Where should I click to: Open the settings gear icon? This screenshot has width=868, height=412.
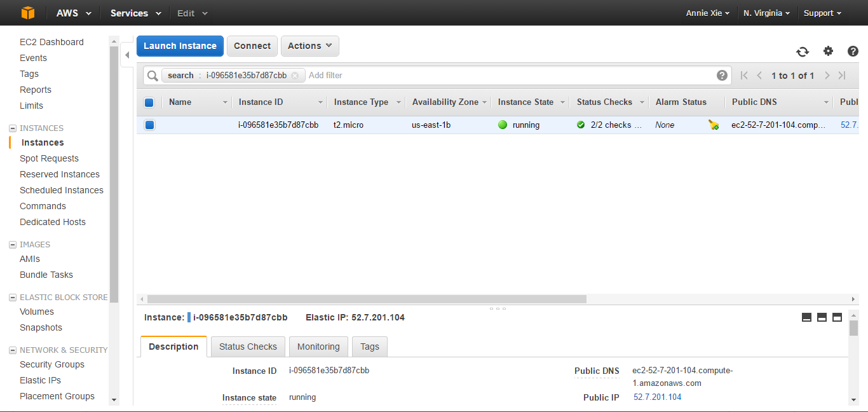tap(828, 51)
